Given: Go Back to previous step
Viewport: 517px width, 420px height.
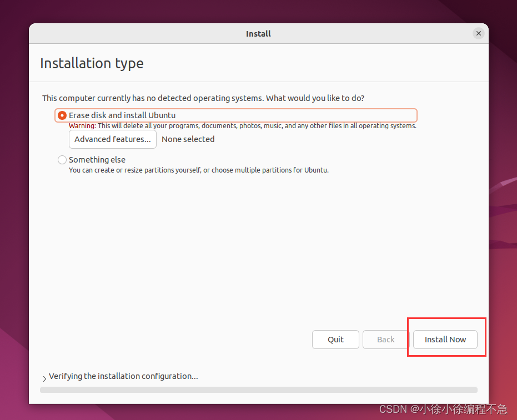Looking at the screenshot, I should [x=386, y=340].
